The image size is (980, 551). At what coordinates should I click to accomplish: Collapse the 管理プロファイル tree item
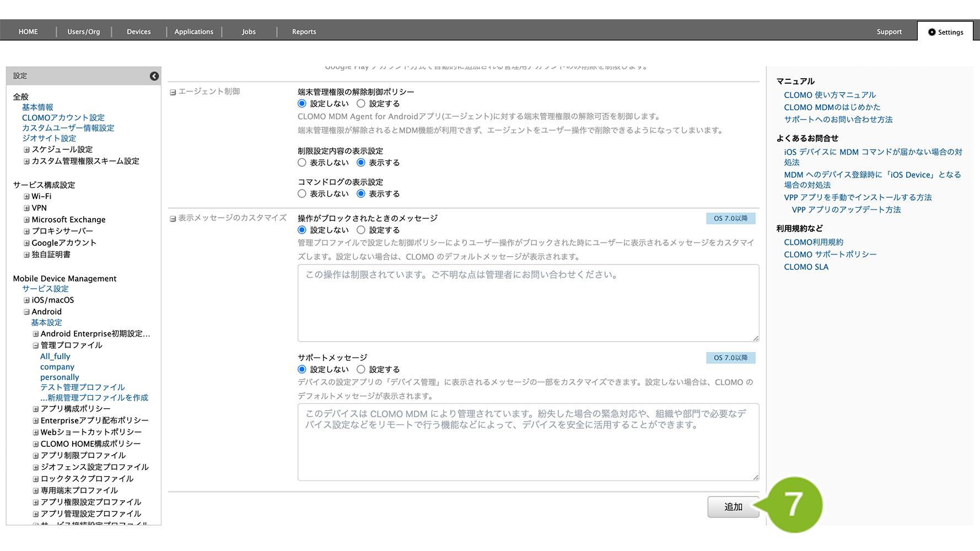35,345
